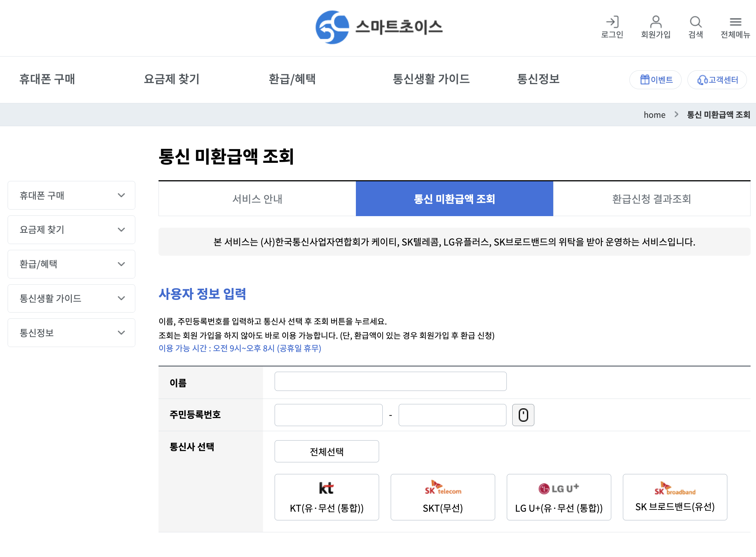Open the 휴대폰 구매 top menu

pos(47,79)
